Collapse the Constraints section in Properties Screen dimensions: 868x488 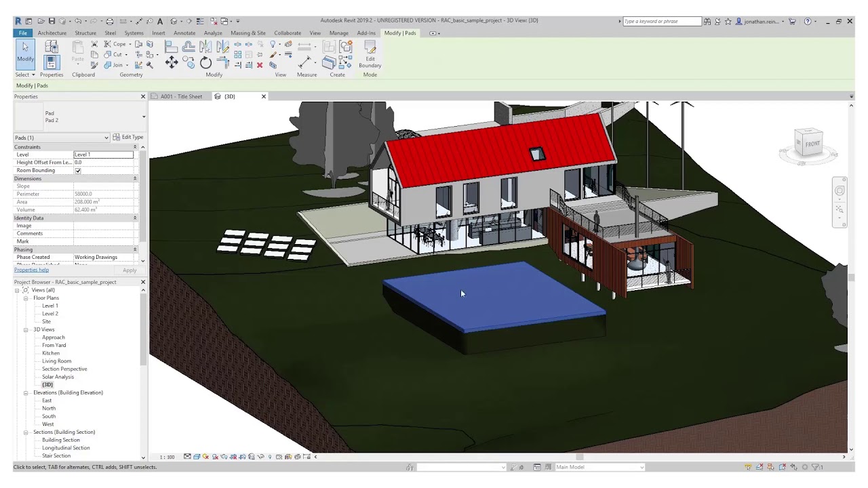click(x=135, y=147)
